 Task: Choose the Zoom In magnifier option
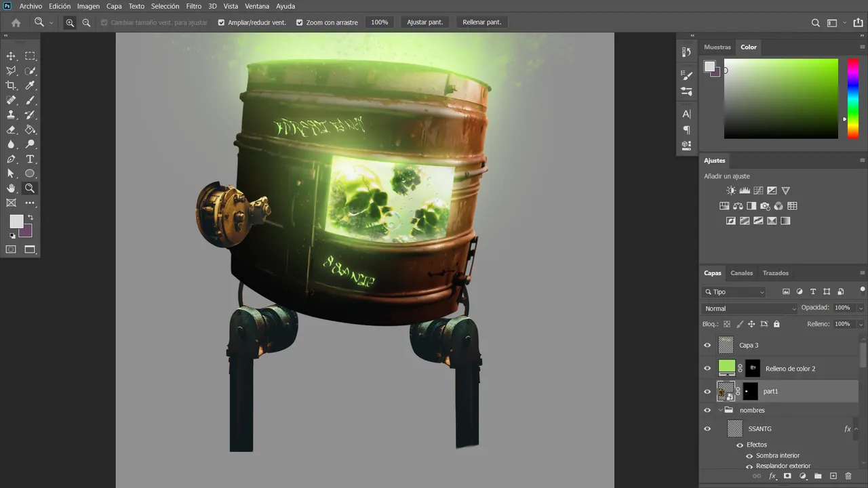coord(70,22)
